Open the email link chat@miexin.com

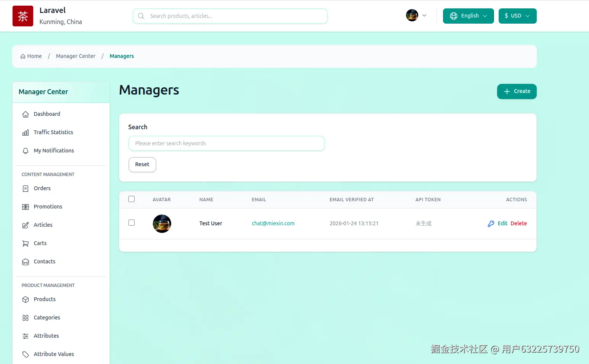coord(273,223)
